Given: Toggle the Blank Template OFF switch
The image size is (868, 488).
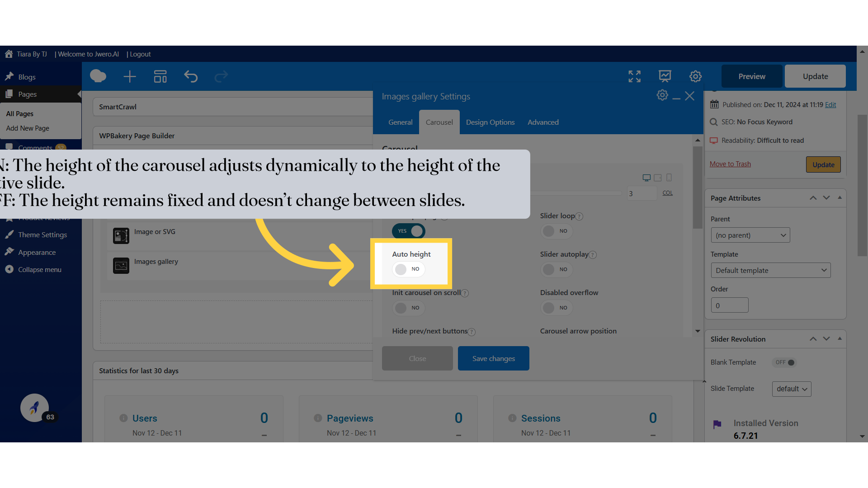Looking at the screenshot, I should click(785, 362).
